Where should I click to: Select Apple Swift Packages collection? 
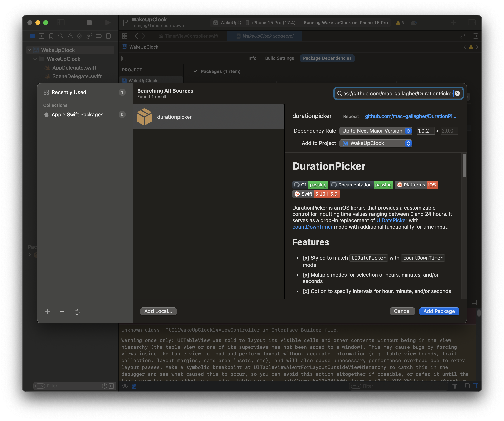point(85,115)
